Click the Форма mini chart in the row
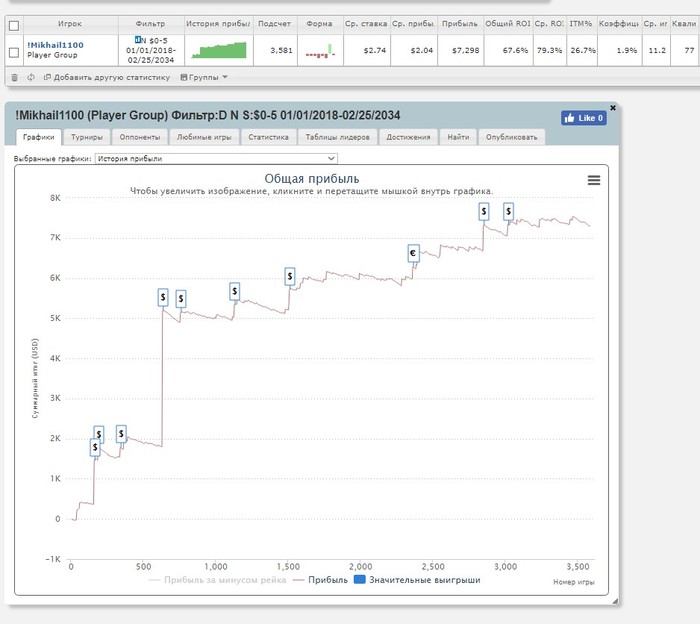Screen dimensions: 700x624 [320, 50]
